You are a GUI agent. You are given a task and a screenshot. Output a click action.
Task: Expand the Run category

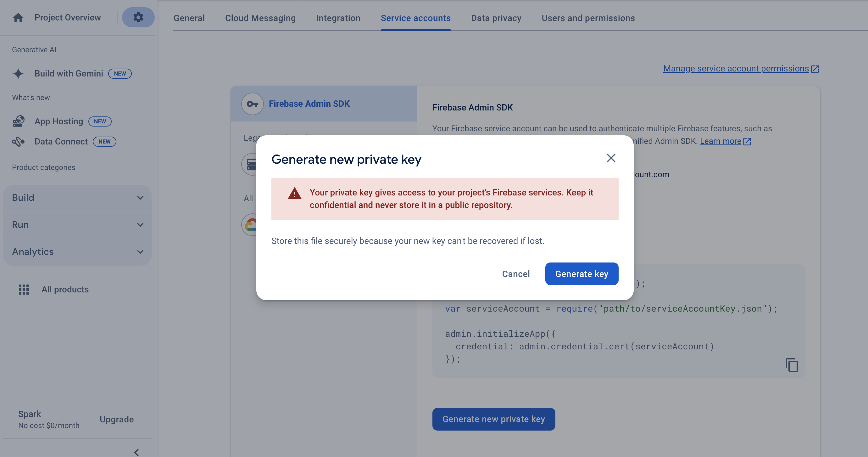(x=77, y=225)
